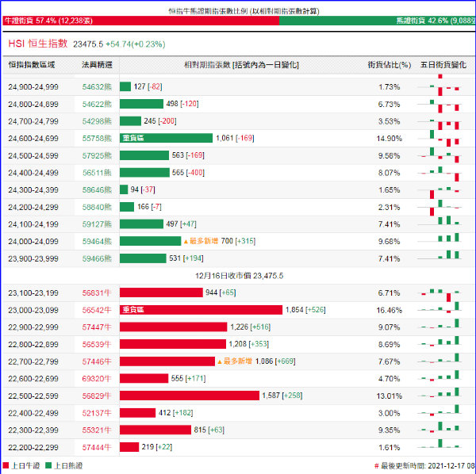Click the 街貨佔比(%) column header
This screenshot has height=474, width=476.
click(389, 63)
